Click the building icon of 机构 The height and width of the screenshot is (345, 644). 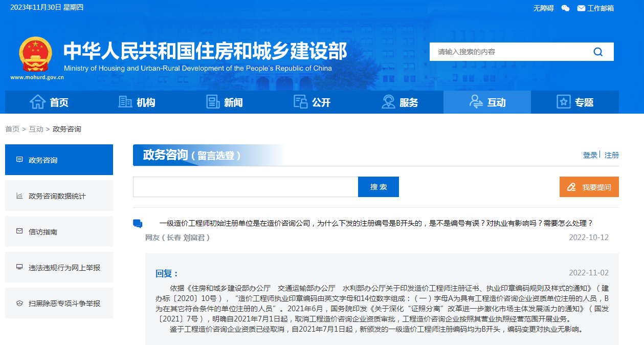[125, 102]
